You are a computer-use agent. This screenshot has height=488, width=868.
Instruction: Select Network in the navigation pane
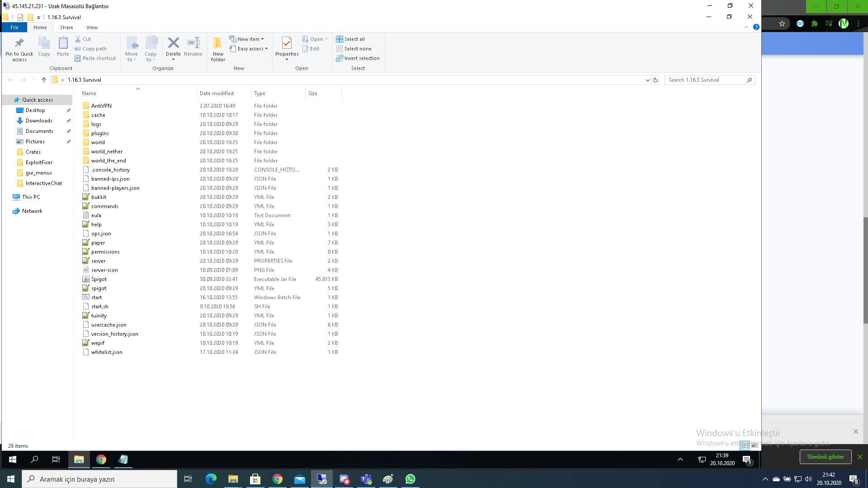(32, 211)
